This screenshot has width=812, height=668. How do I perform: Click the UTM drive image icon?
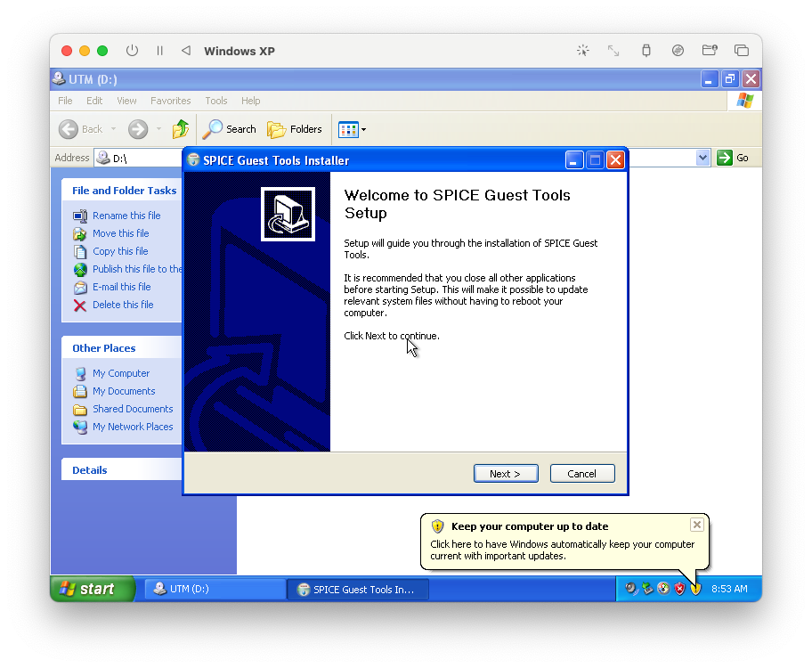click(x=678, y=51)
